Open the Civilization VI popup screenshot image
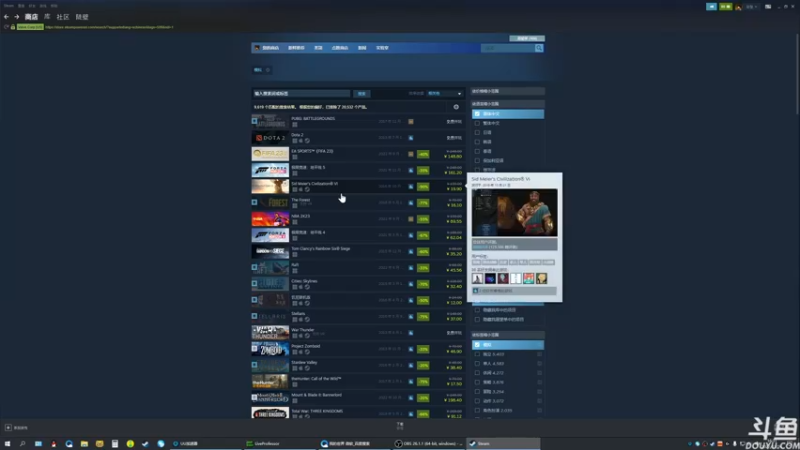Viewport: 800px width, 450px height. (x=514, y=212)
